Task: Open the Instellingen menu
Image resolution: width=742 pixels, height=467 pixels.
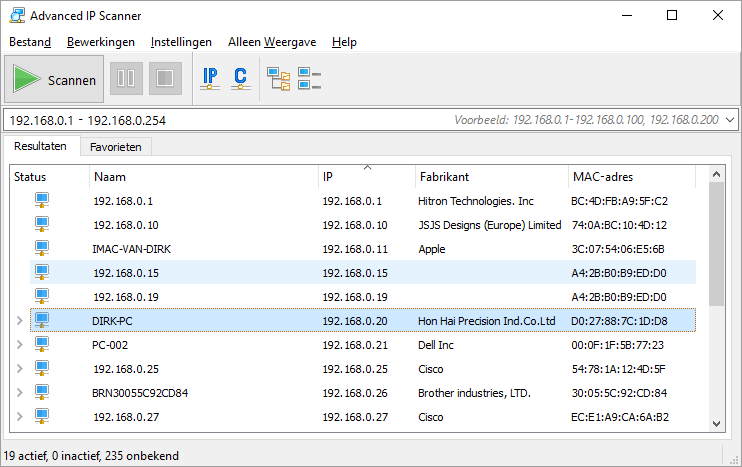Action: pos(181,42)
